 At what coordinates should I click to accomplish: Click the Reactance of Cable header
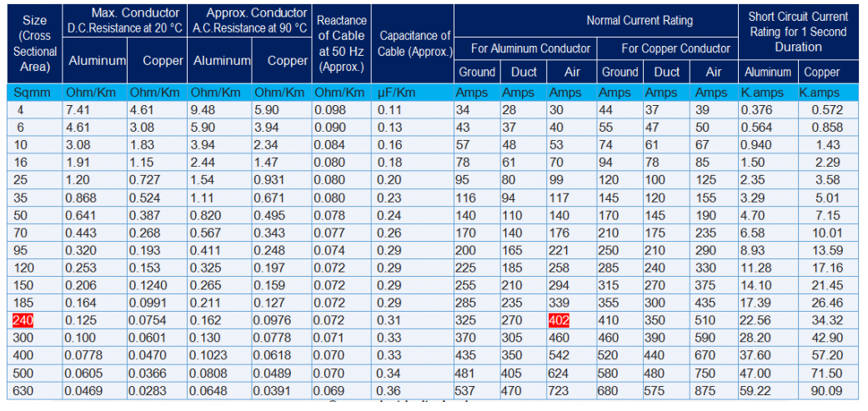[x=342, y=43]
